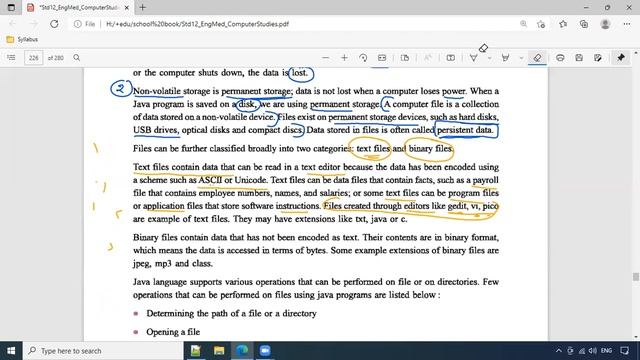Click the Save as icon

tap(598, 58)
